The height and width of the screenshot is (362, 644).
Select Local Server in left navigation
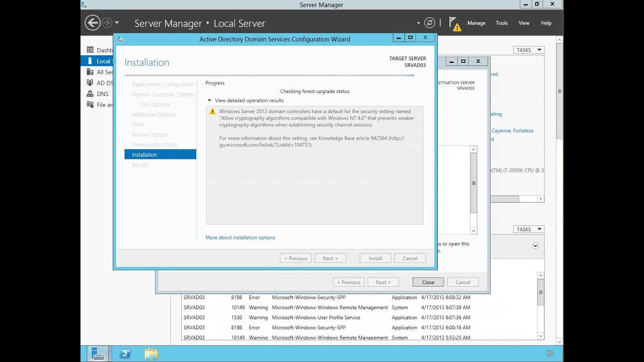pos(97,61)
